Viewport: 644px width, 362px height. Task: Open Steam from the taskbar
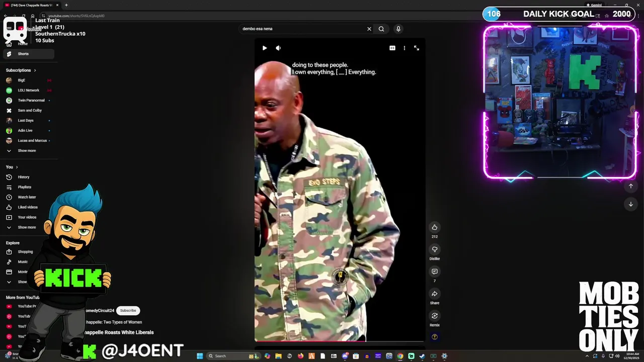[422, 356]
